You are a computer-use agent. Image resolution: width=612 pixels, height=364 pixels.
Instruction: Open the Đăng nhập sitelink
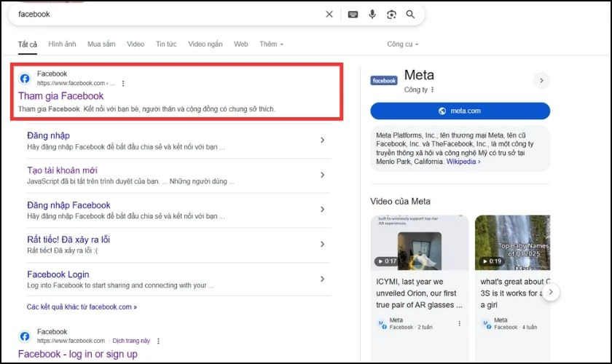pos(48,135)
